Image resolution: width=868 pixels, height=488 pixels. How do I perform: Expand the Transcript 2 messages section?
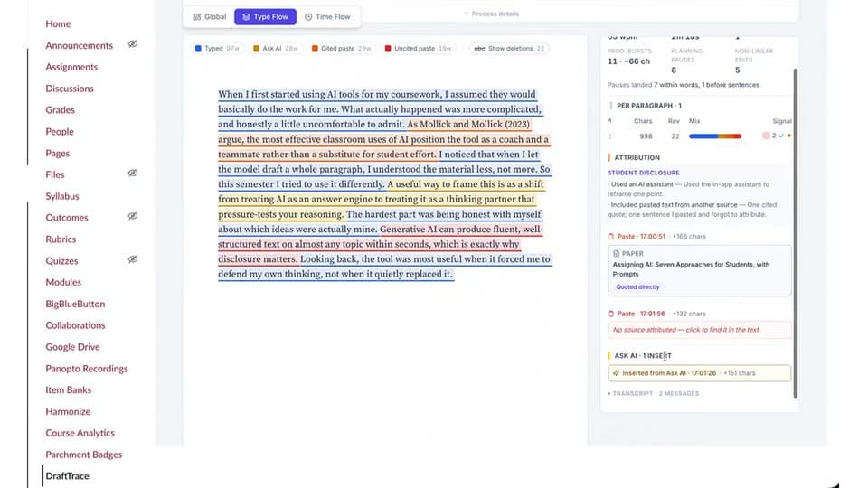coord(653,394)
